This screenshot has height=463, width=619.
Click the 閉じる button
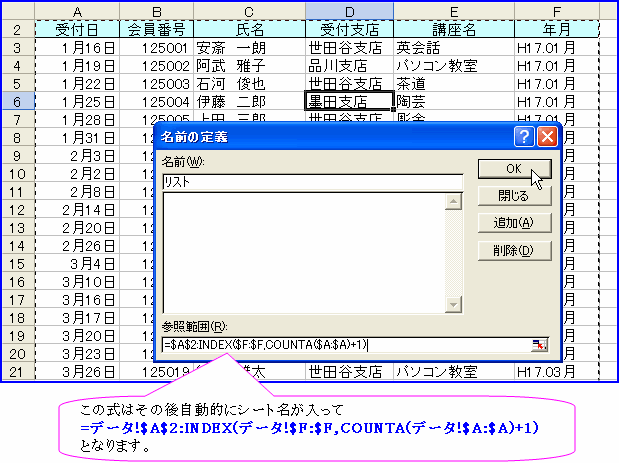pos(514,196)
